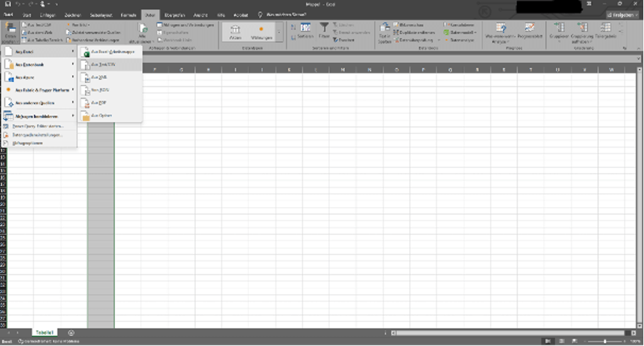
Task: Open Abfragen kombinieren submenu entry
Action: (40, 116)
